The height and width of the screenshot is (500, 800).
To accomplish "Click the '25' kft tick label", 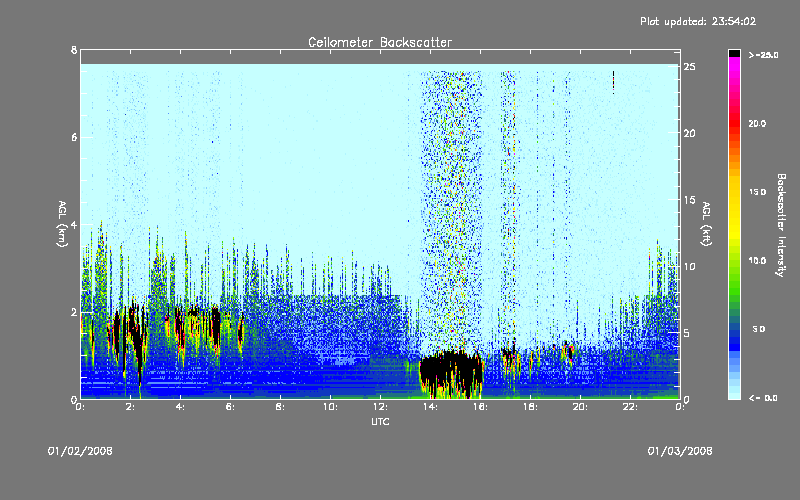I will (690, 66).
